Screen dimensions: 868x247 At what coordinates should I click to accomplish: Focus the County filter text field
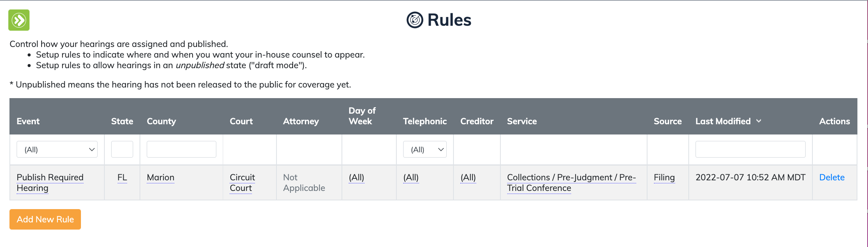(x=181, y=149)
